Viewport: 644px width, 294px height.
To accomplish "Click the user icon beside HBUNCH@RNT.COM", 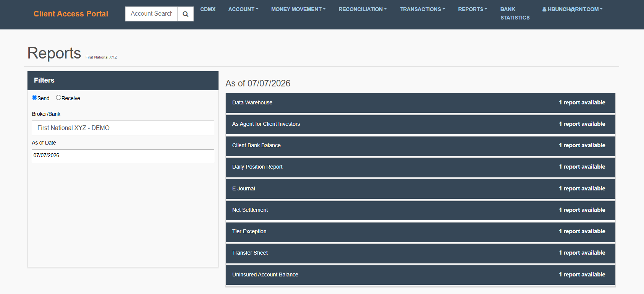I will pos(544,9).
